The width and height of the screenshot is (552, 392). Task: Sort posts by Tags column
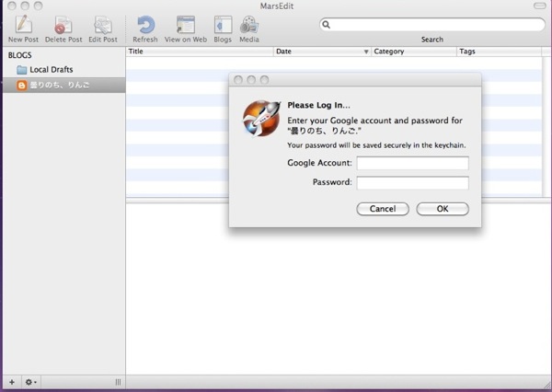[x=500, y=52]
